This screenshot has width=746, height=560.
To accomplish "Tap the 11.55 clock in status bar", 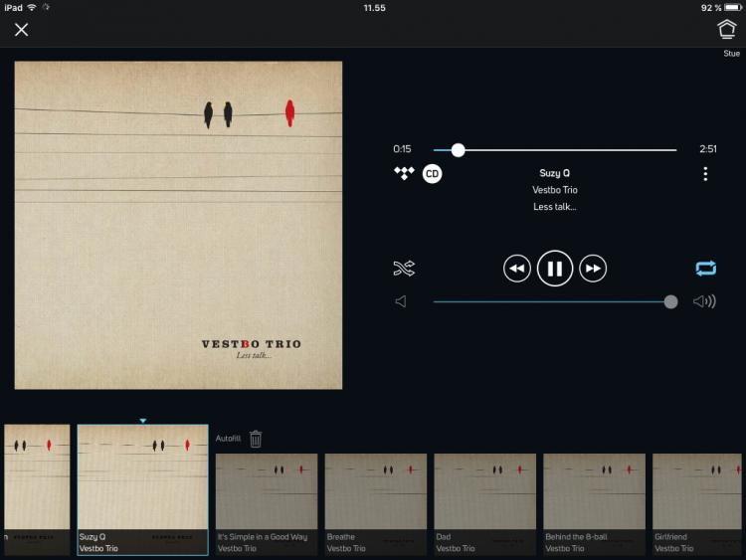I will pyautogui.click(x=374, y=8).
